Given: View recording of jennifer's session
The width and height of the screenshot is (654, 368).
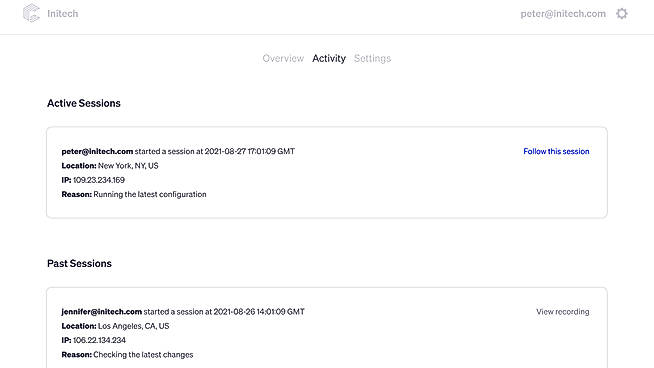Looking at the screenshot, I should [563, 312].
